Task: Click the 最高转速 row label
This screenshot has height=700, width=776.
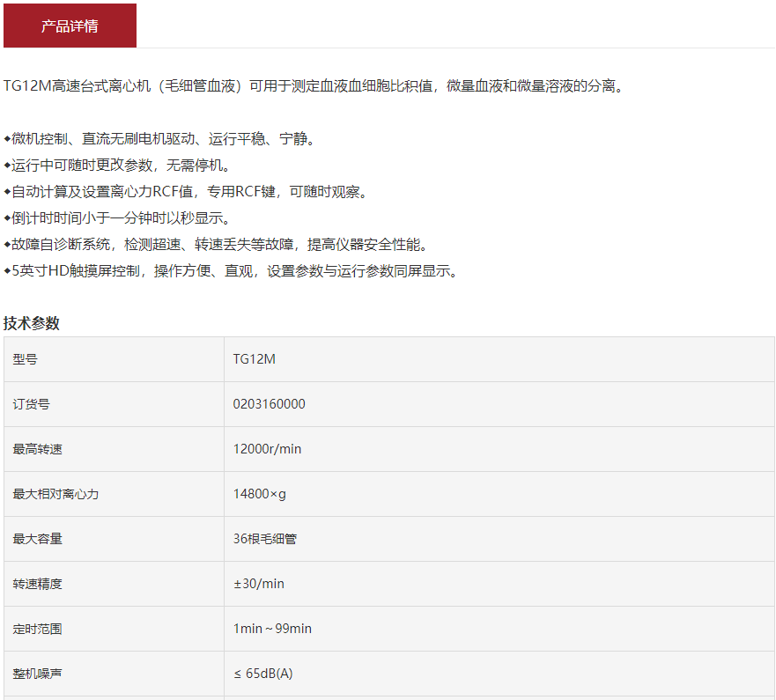Action: 38,449
